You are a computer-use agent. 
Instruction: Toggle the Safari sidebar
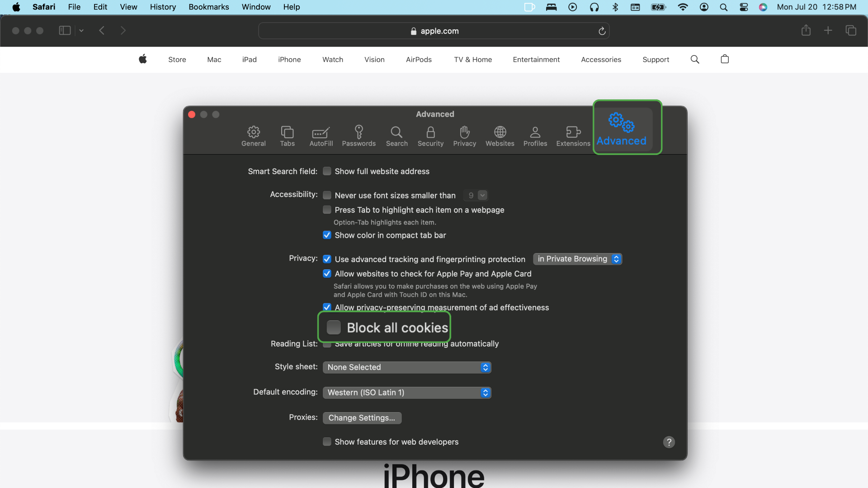pos(65,30)
